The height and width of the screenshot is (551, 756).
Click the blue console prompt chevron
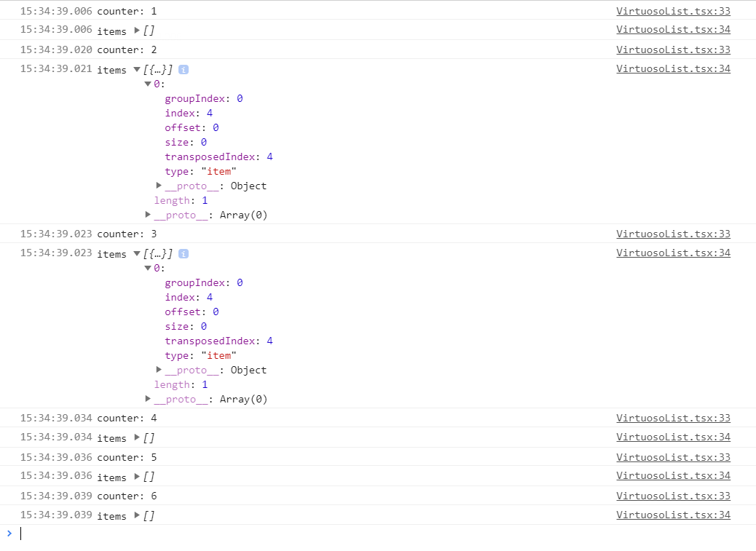9,533
